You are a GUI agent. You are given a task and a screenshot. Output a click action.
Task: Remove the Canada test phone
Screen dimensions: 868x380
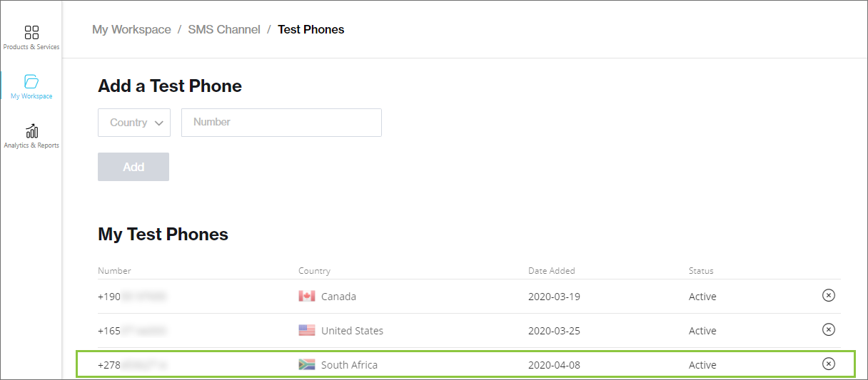828,296
